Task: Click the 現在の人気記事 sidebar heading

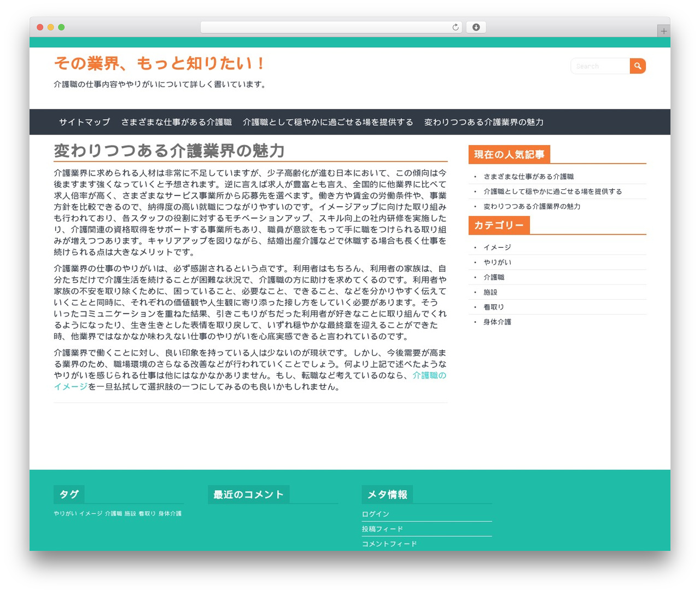Action: pos(509,154)
